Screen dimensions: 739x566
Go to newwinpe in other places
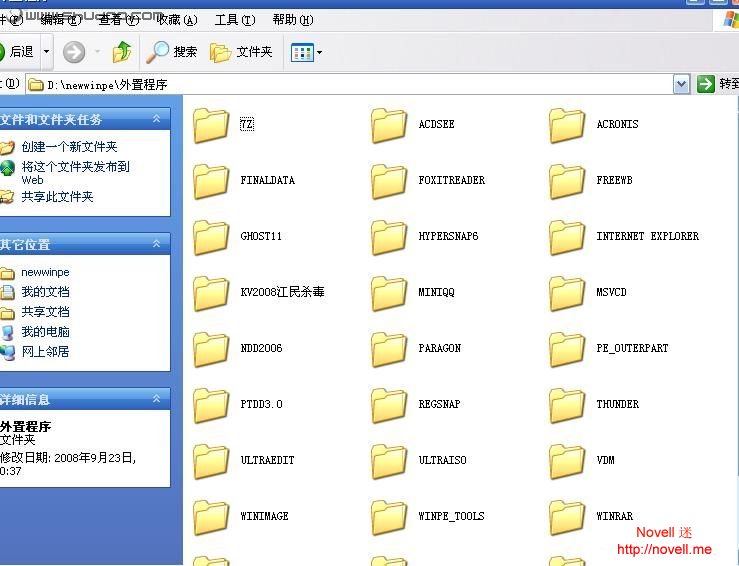pyautogui.click(x=45, y=272)
